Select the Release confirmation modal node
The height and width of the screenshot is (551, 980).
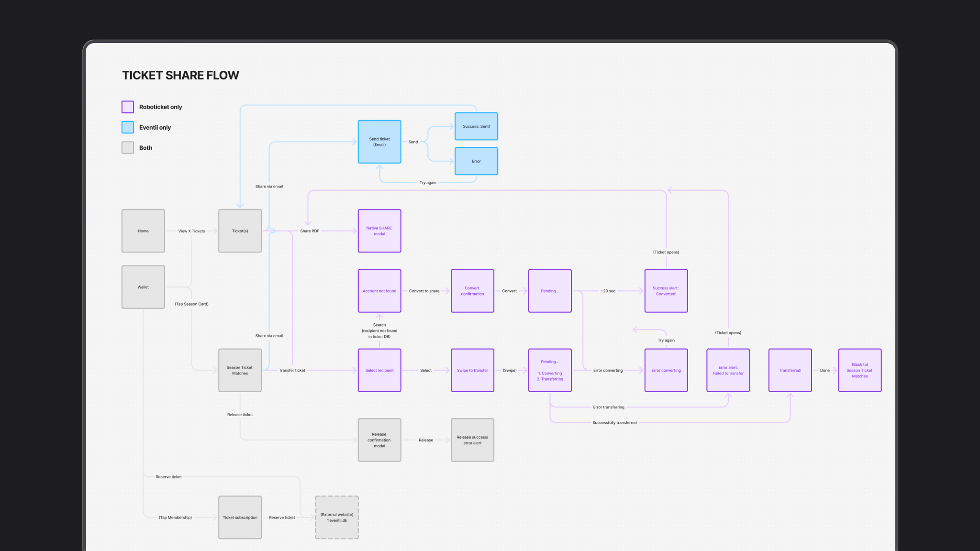coord(379,440)
